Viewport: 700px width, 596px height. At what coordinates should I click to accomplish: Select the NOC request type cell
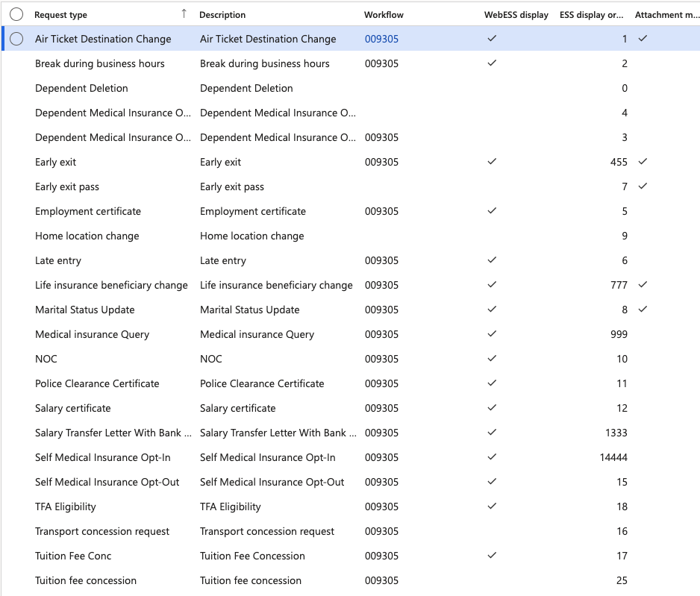[46, 359]
